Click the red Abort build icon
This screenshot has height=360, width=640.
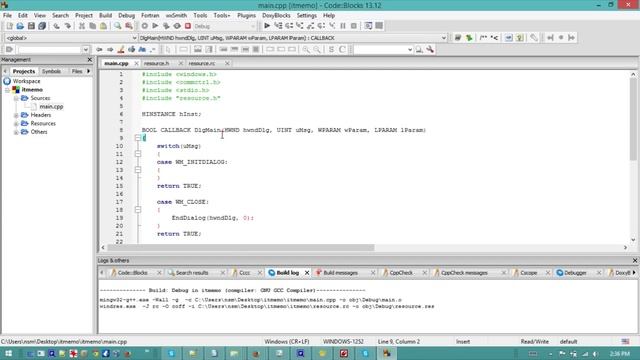(x=188, y=26)
